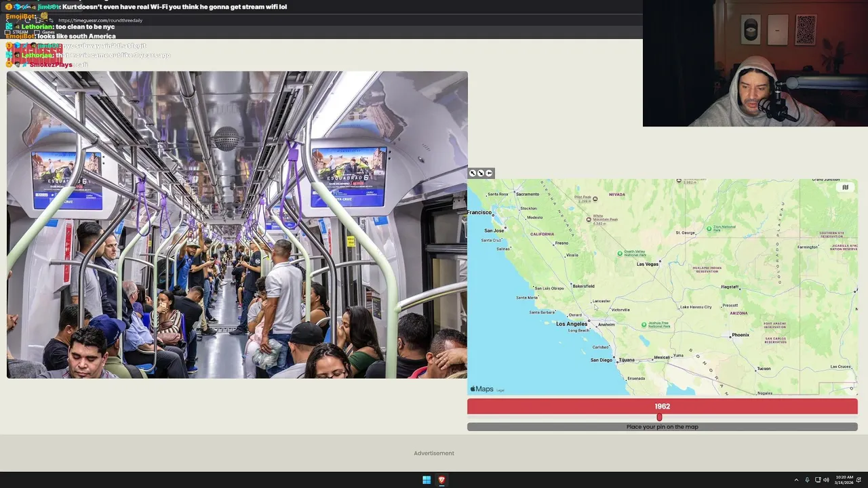The image size is (868, 488).
Task: Place pin on St. George label
Action: pyautogui.click(x=686, y=233)
